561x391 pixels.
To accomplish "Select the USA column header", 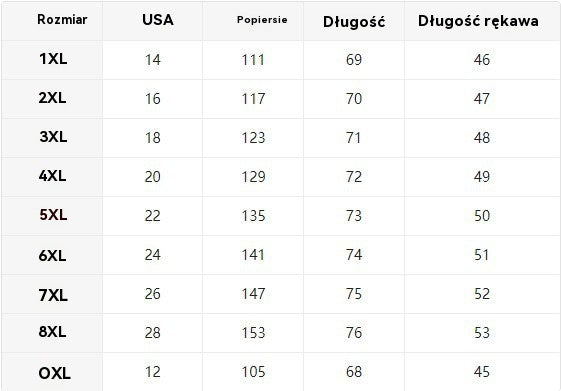I will (158, 20).
